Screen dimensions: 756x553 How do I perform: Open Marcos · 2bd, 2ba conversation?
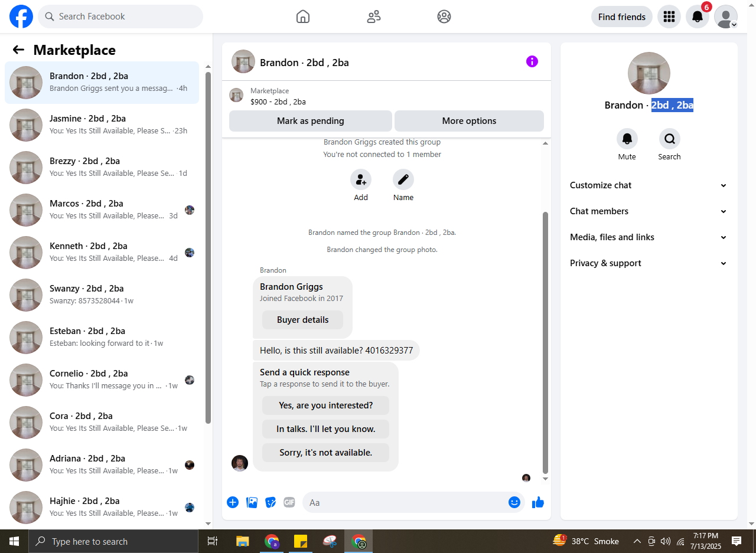click(x=102, y=210)
